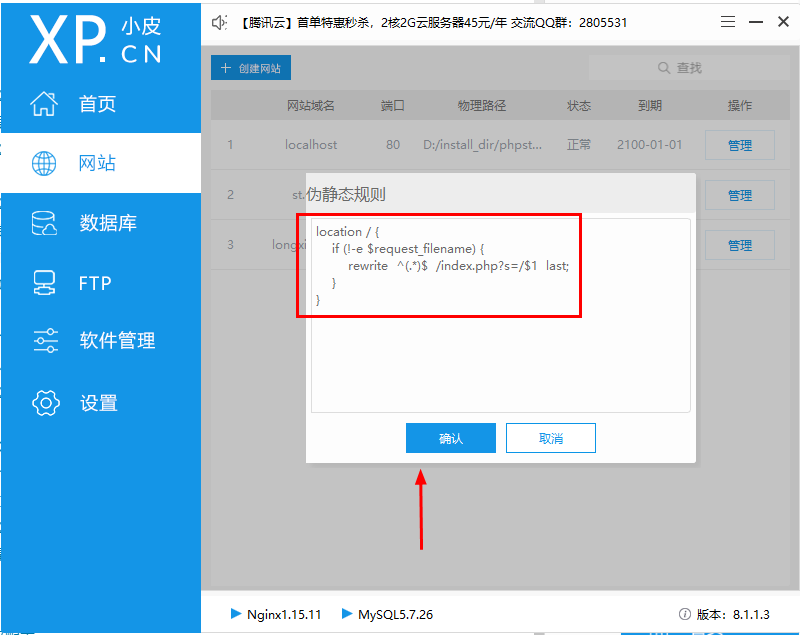Open the 首页 menu item
Image resolution: width=800 pixels, height=635 pixels.
click(x=101, y=104)
